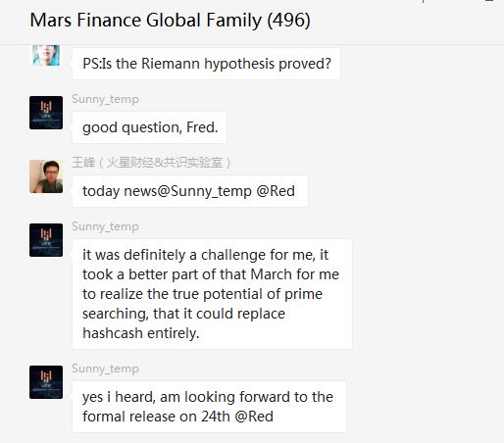
Task: Click Sunny_temp's avatar beside 'good question, Fred.'
Action: click(46, 113)
